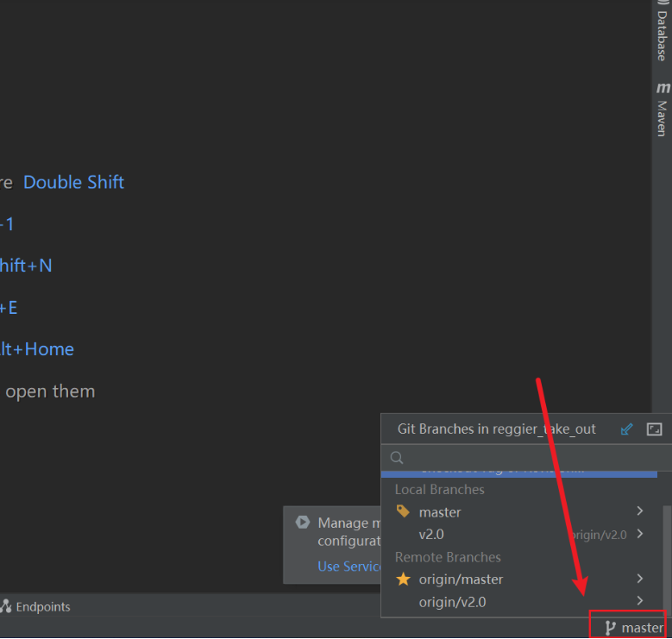Click the 'Local Branches' section header
Viewport: 672px width, 639px height.
click(439, 490)
